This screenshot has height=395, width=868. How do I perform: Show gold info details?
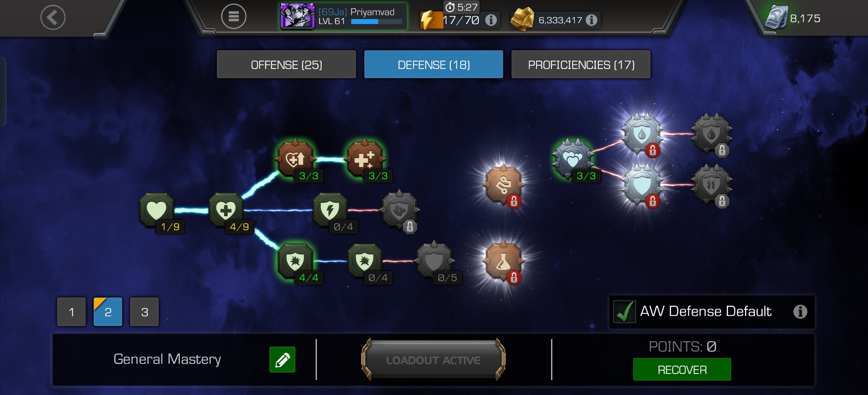[591, 20]
